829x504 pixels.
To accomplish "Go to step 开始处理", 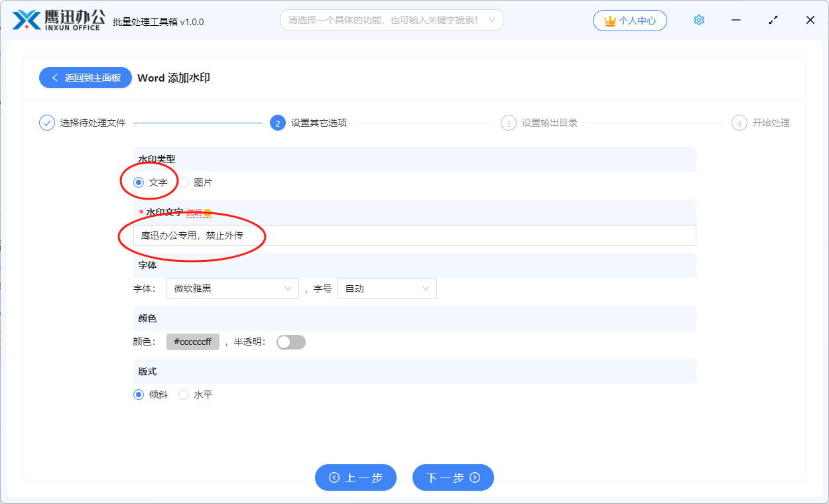I will (x=771, y=123).
